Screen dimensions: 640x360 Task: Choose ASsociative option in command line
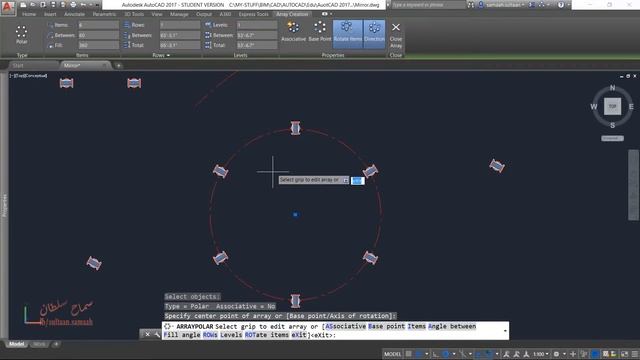point(346,326)
